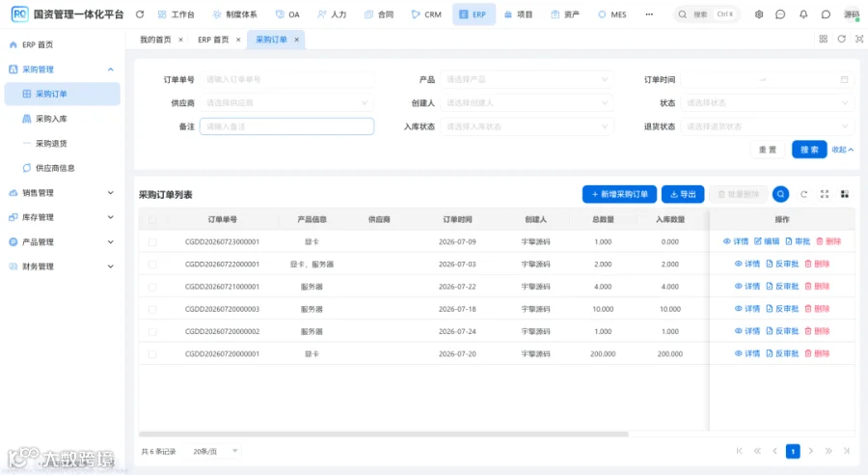Open the column settings grid icon

coord(845,194)
